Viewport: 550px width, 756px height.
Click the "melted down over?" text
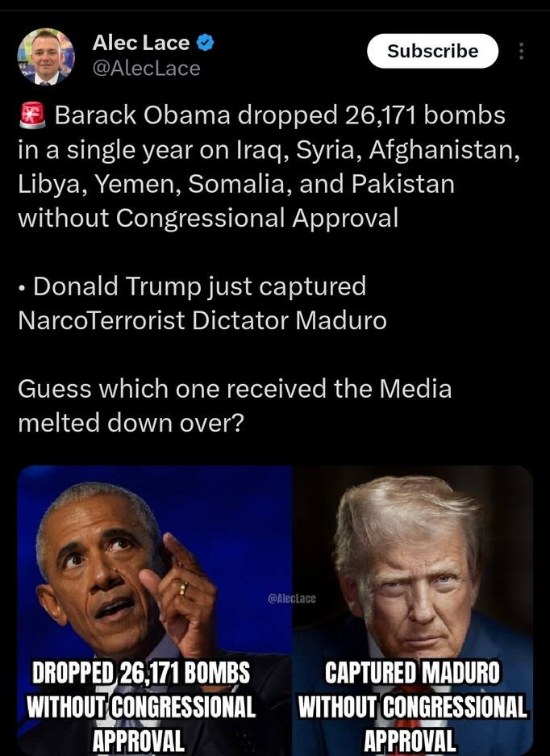tap(131, 424)
